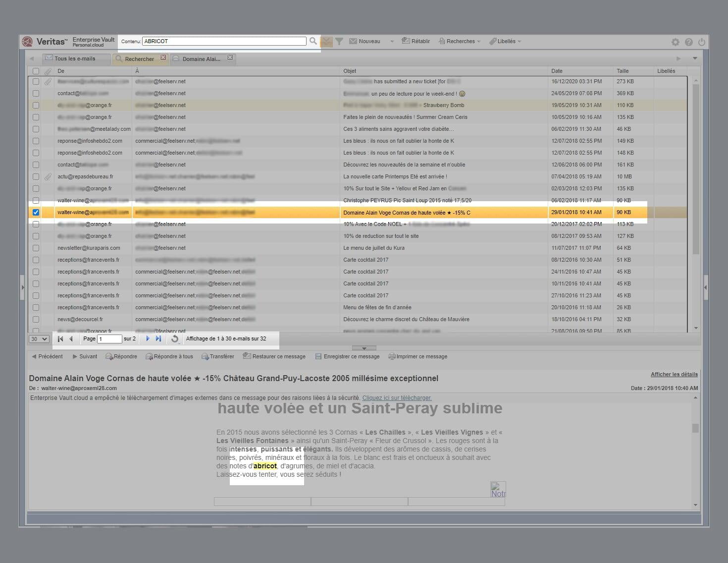Image resolution: width=728 pixels, height=563 pixels.
Task: Open the help question mark icon
Action: coord(689,42)
